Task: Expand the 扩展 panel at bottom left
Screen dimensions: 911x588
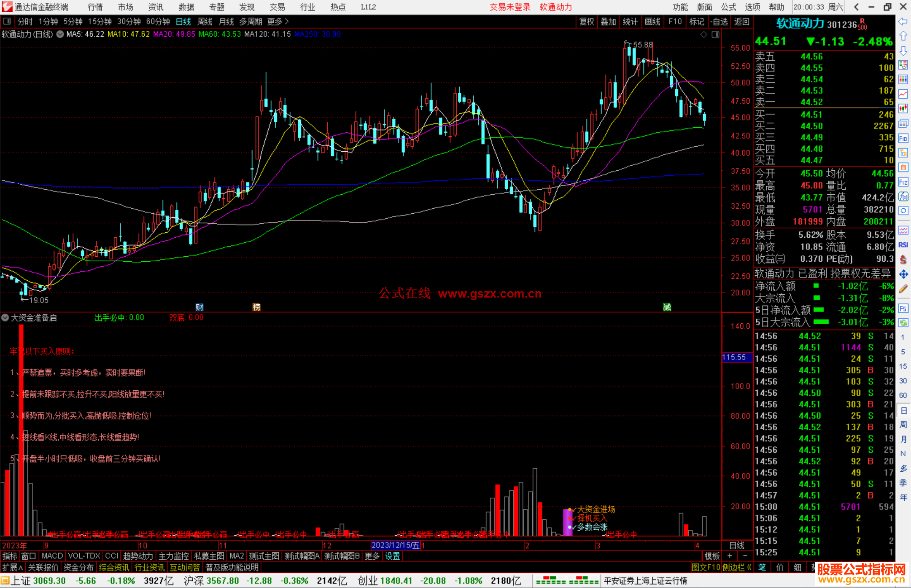Action: tap(12, 567)
